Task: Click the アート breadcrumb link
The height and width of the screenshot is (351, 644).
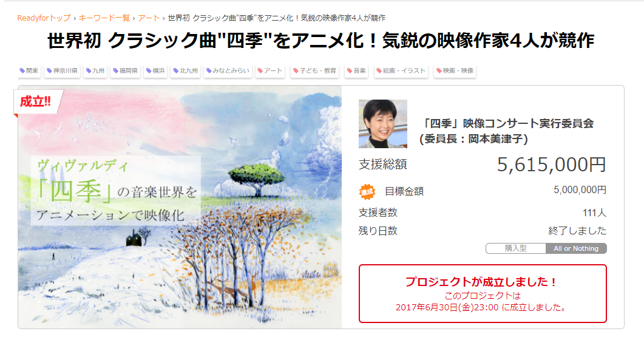Action: point(149,18)
